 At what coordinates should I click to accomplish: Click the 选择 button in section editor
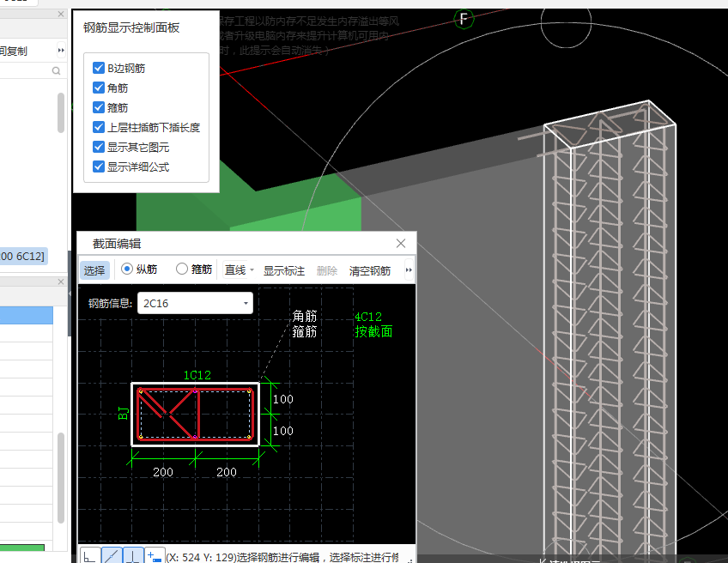[94, 270]
